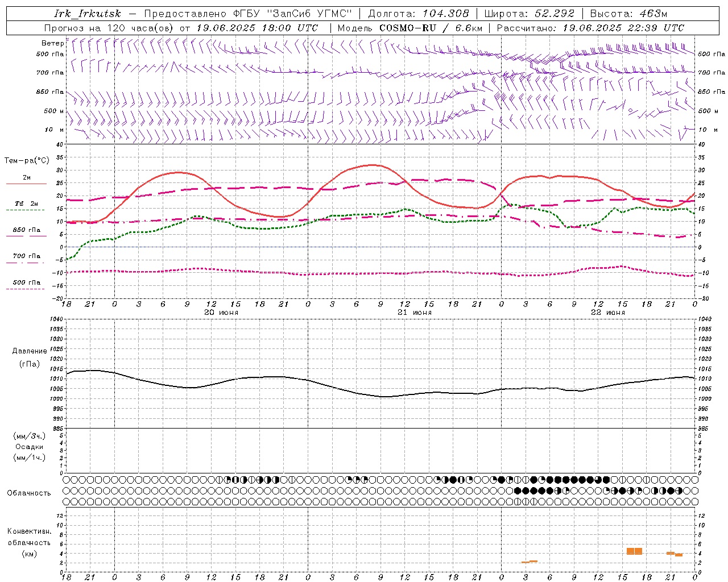Click the model name COSMO-RU / 6.6км

coord(431,28)
